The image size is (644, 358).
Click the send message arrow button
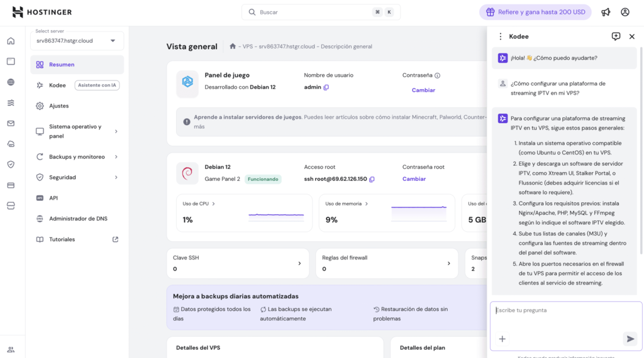pos(630,339)
